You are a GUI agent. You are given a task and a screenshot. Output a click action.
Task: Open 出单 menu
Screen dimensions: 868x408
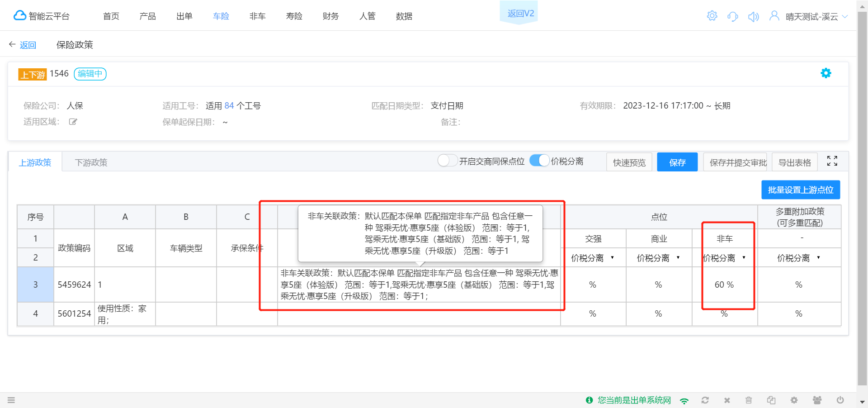tap(184, 16)
